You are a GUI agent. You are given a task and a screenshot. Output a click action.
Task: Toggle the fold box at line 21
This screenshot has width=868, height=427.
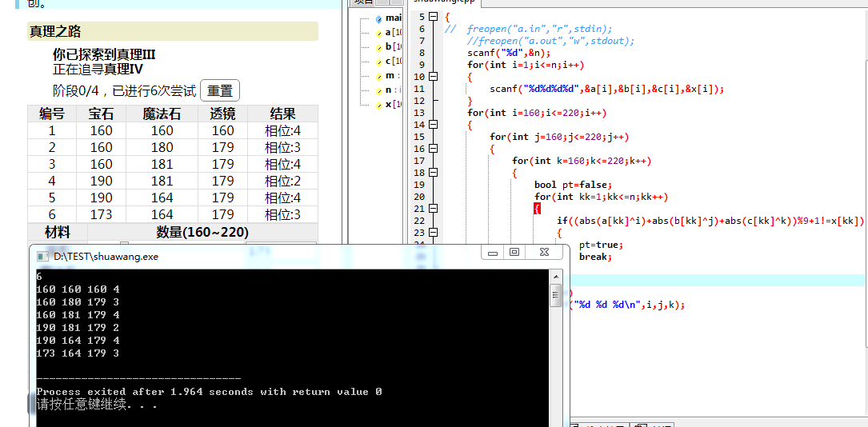[x=433, y=209]
